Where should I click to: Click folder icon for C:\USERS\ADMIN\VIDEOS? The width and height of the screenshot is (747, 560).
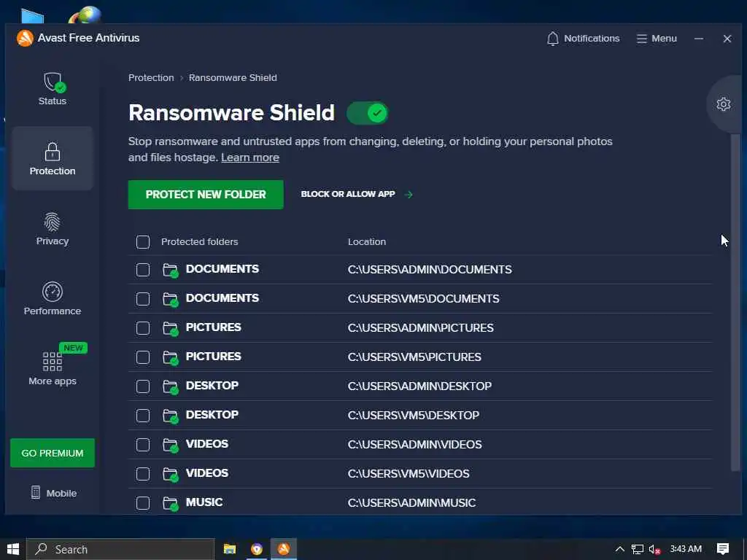[170, 445]
